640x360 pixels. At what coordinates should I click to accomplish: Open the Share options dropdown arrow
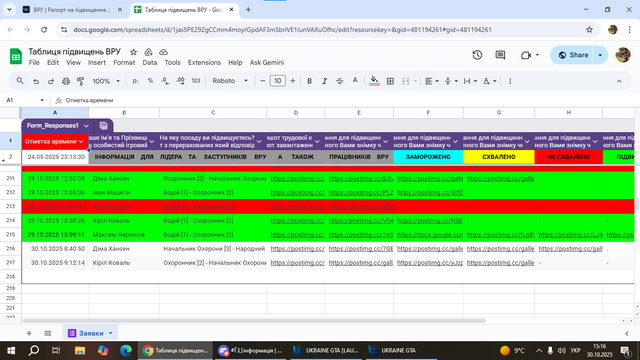(x=600, y=55)
